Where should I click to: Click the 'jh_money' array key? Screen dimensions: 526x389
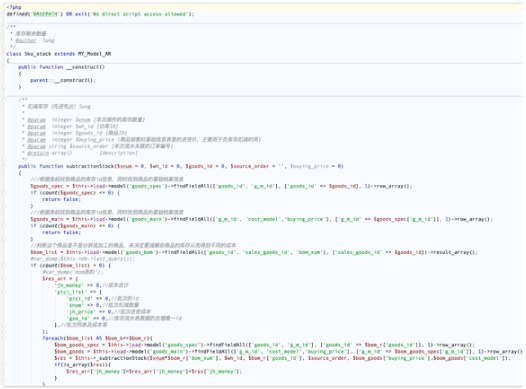pos(69,285)
